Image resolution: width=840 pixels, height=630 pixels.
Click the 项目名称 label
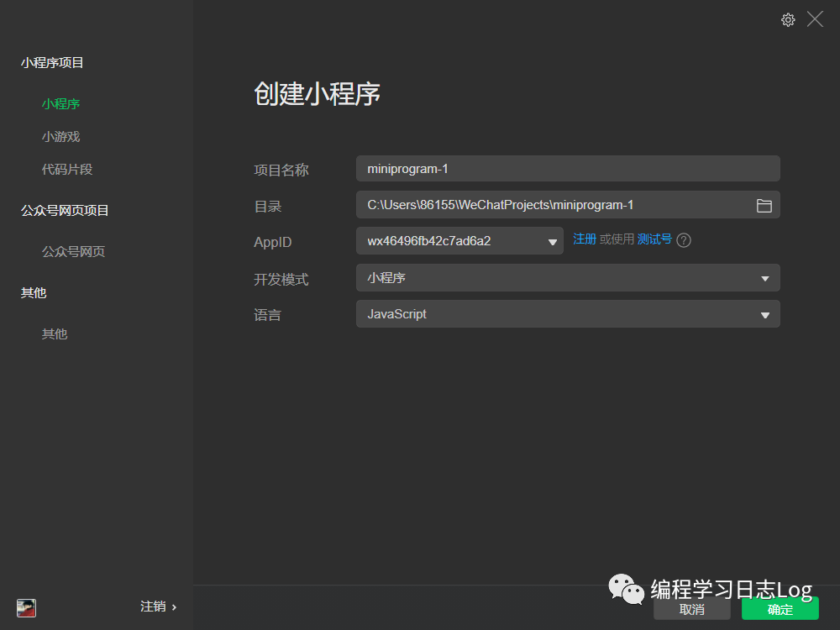click(281, 171)
